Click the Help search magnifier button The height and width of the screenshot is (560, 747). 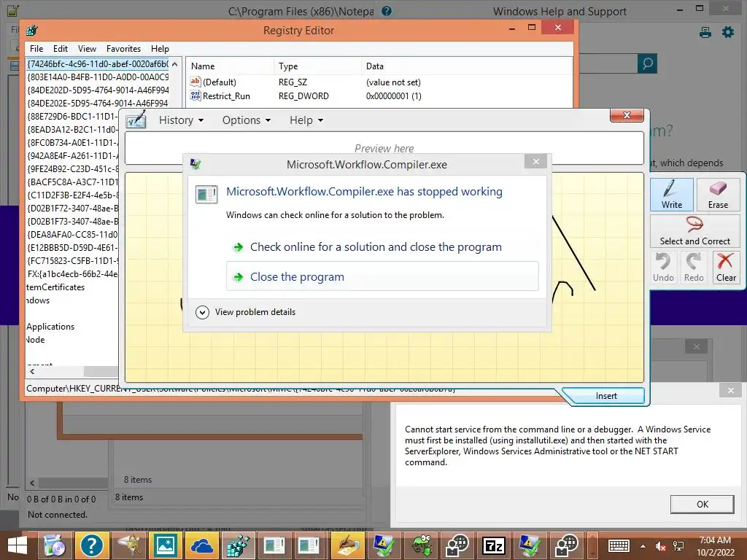[x=648, y=64]
